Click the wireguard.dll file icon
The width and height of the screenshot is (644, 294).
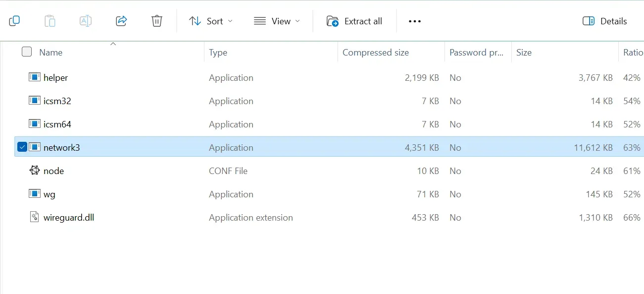pyautogui.click(x=34, y=217)
